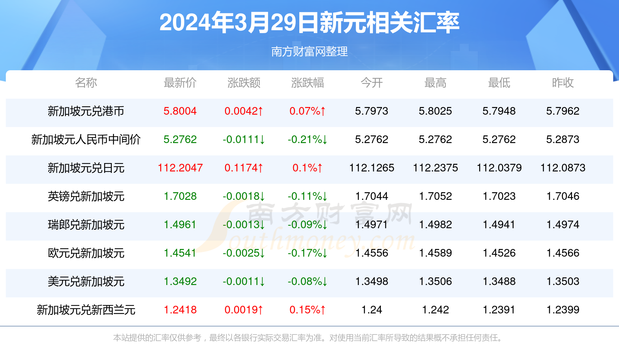
Task: Click the previous close 1.4566
Action: click(x=563, y=253)
